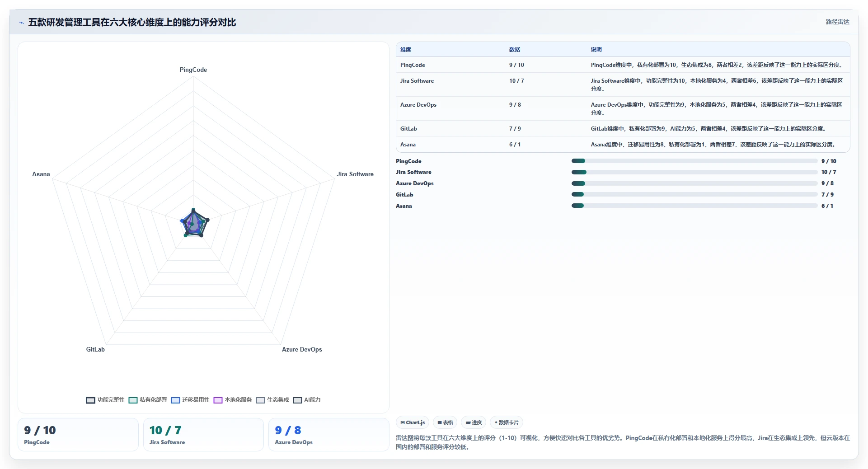Click the 6 / 1 table data cell
The width and height of the screenshot is (868, 469).
[x=515, y=145]
